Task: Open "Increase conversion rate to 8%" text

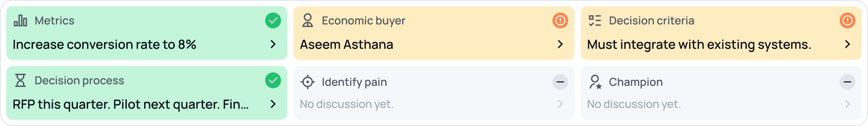Action: tap(105, 45)
